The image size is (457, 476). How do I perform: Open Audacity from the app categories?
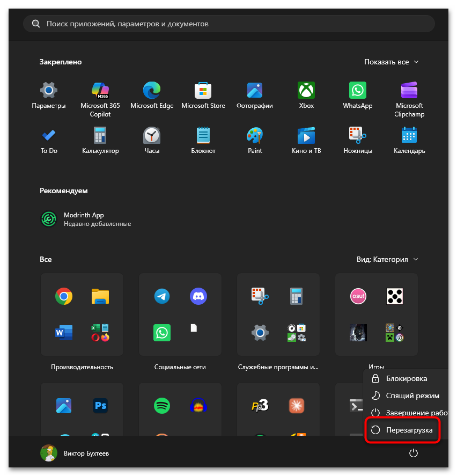[198, 405]
